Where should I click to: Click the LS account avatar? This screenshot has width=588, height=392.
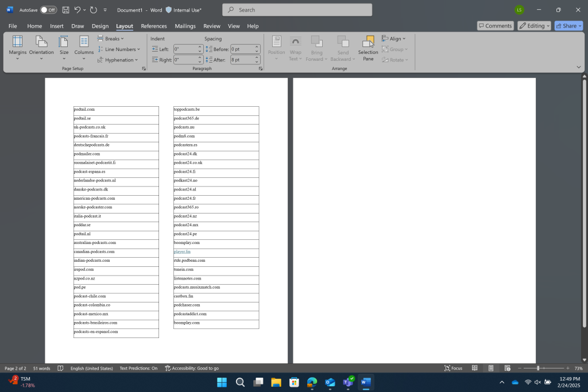(x=519, y=10)
